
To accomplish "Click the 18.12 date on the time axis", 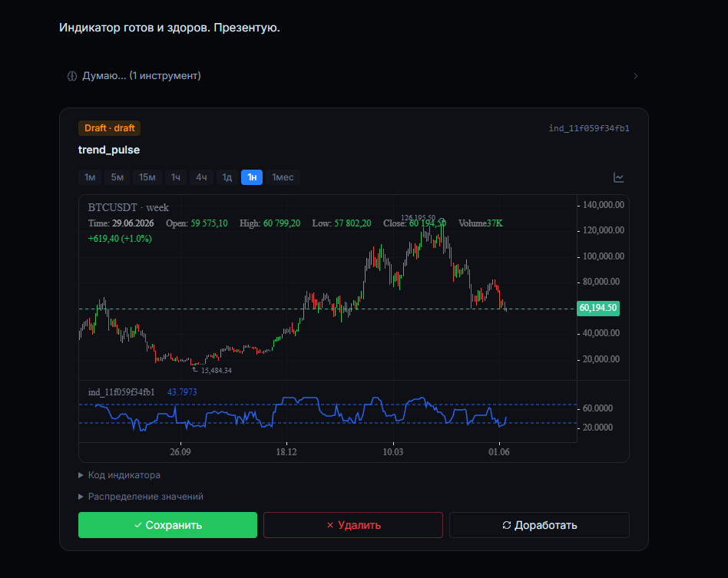I will [x=286, y=451].
